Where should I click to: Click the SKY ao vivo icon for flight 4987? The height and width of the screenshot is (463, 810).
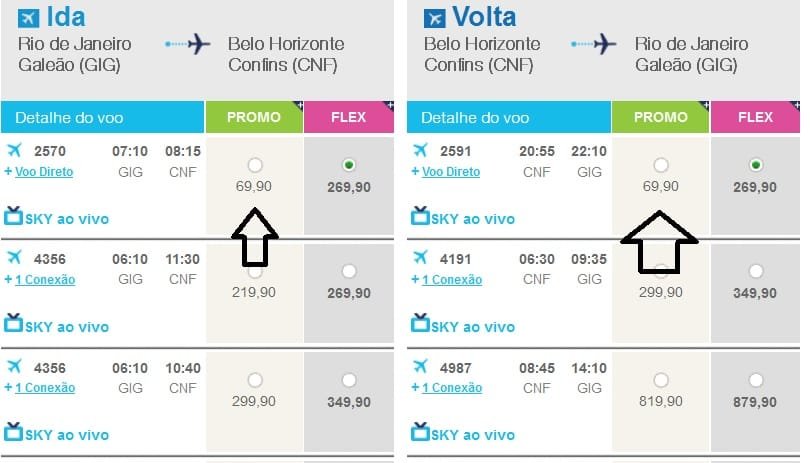click(x=420, y=431)
